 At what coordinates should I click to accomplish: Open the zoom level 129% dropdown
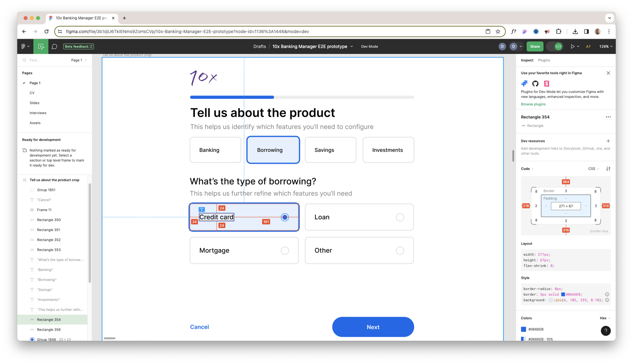(606, 46)
